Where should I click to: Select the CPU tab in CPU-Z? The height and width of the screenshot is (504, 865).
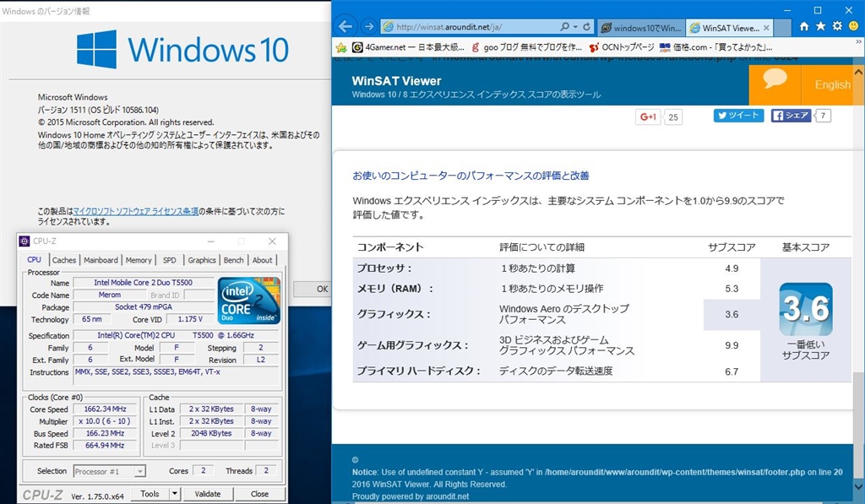[34, 260]
